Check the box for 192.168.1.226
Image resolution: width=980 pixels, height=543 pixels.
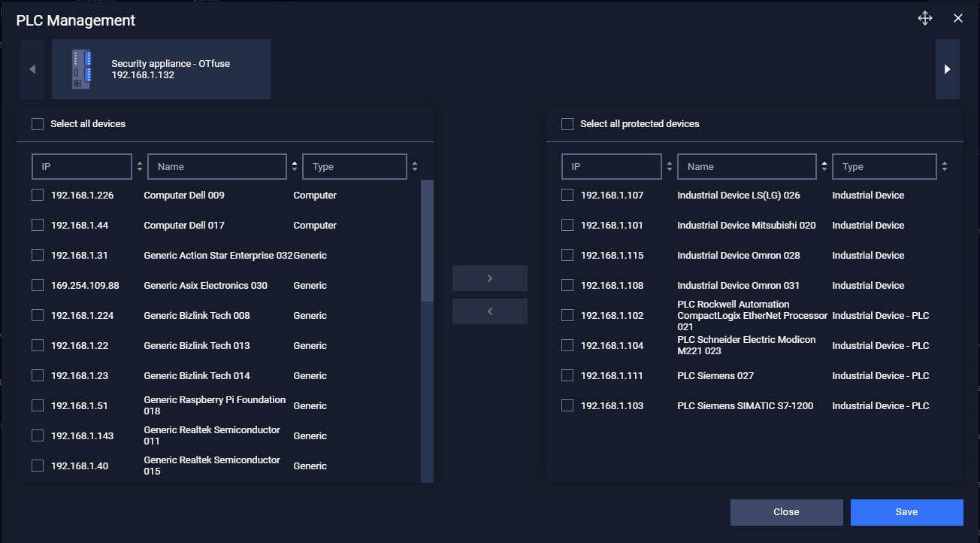point(38,195)
